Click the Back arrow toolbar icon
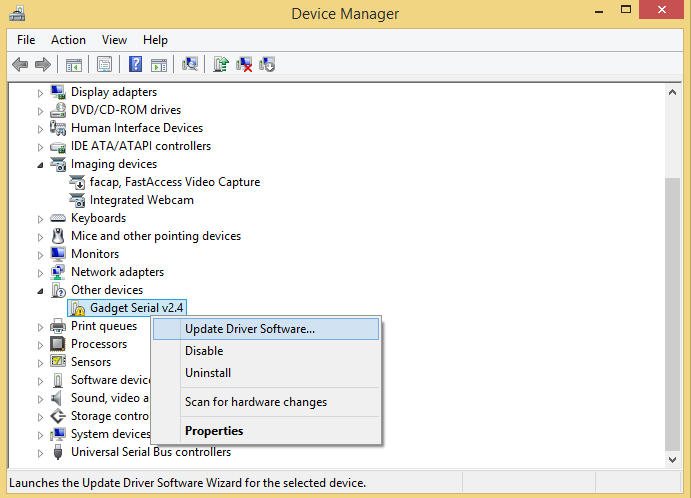 [x=19, y=64]
